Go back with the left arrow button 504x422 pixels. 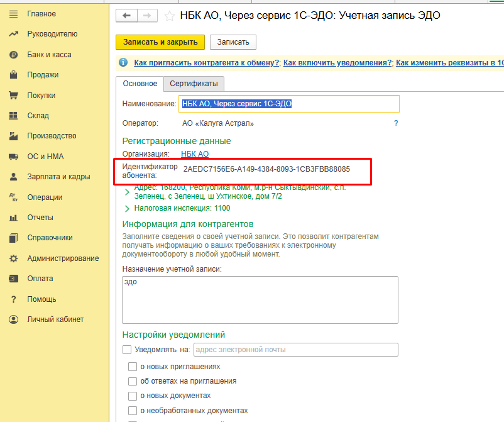click(x=127, y=16)
